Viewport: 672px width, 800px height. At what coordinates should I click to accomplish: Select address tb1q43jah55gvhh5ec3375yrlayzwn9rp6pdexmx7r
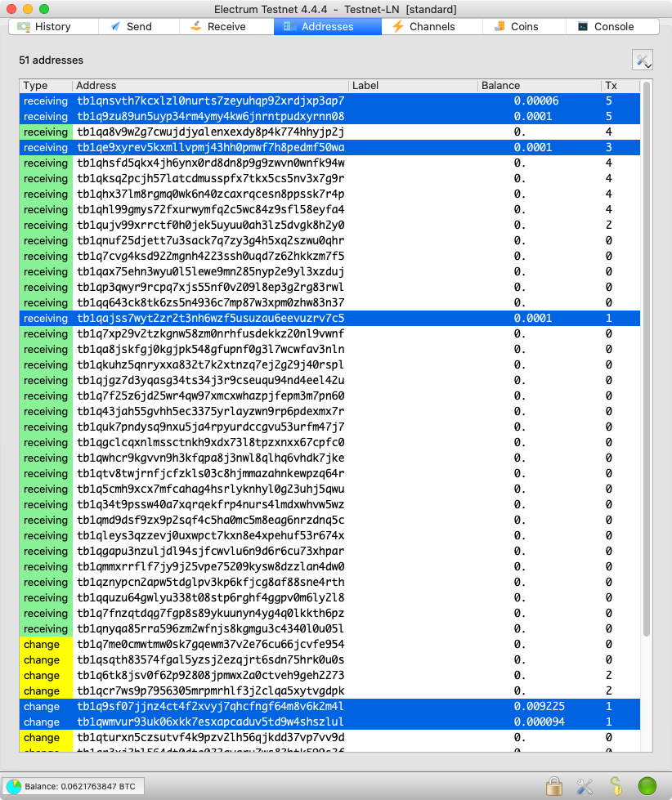click(x=329, y=411)
